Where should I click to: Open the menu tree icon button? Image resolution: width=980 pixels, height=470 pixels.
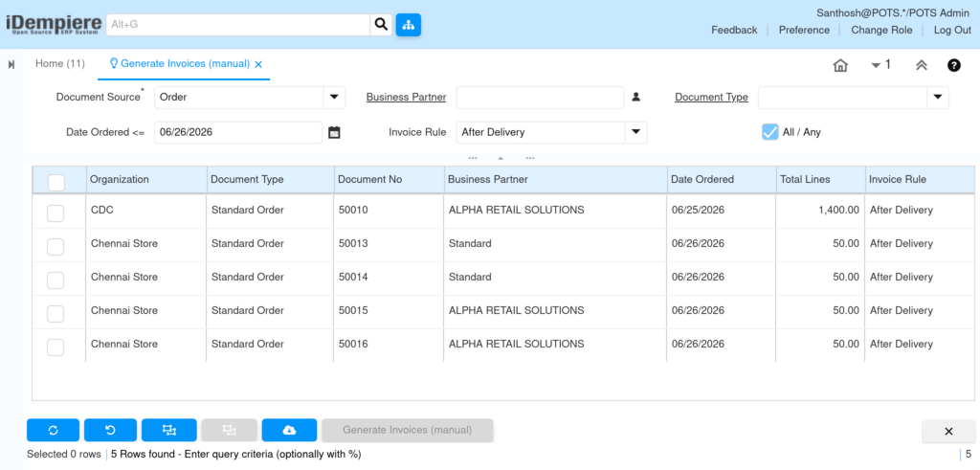[408, 25]
